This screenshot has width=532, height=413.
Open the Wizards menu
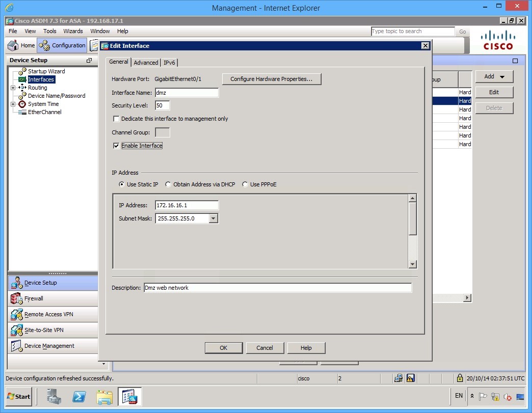pos(73,31)
